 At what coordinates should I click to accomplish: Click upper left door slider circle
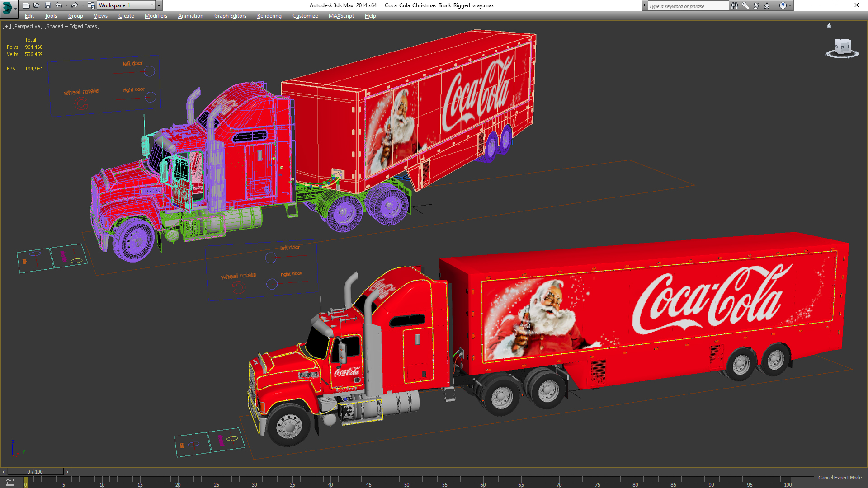click(150, 71)
